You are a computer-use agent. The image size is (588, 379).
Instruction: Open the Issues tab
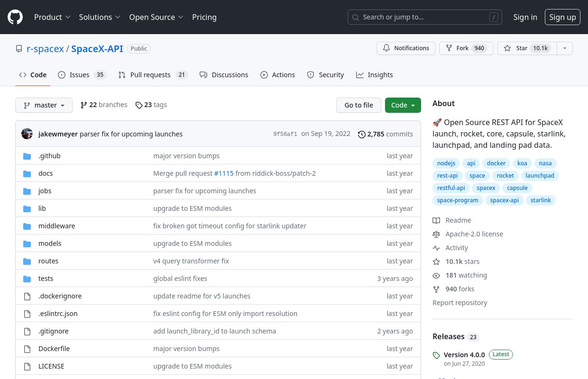click(x=82, y=75)
